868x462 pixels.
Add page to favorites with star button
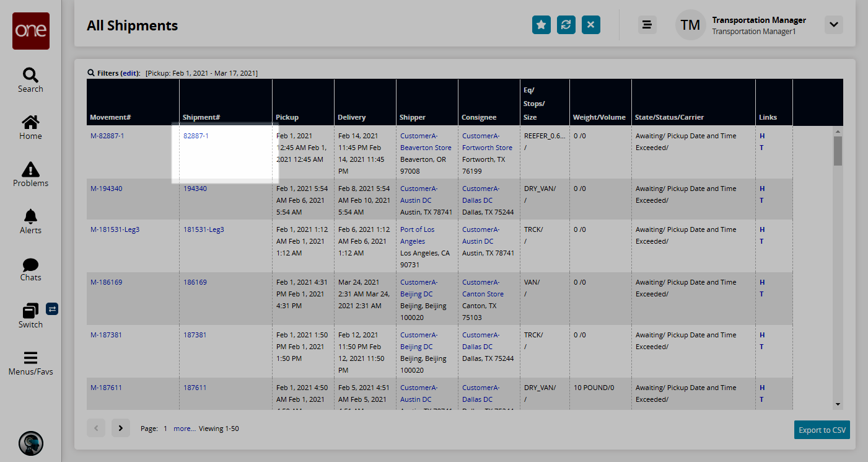541,25
